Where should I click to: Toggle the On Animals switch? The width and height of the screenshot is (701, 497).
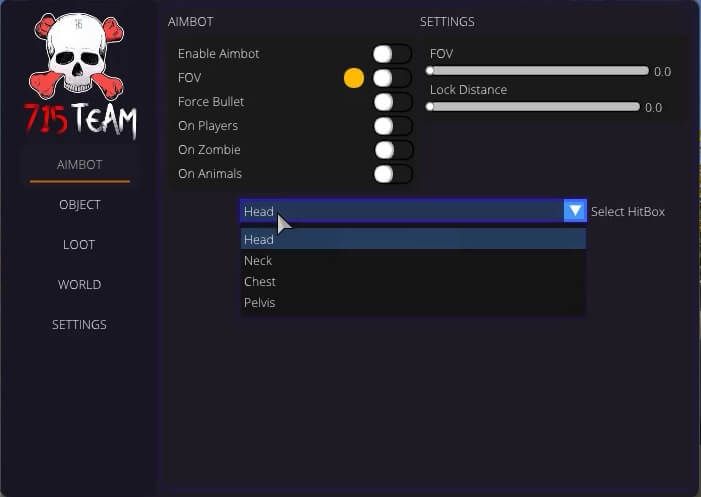pyautogui.click(x=392, y=174)
